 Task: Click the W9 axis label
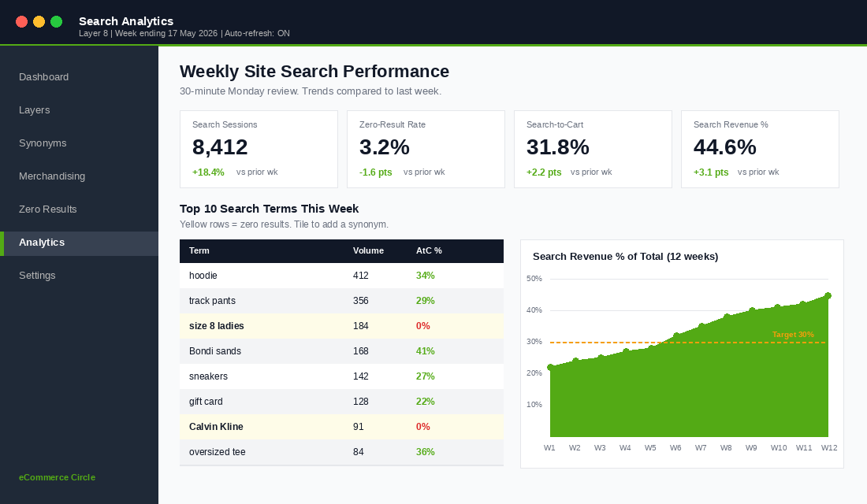[751, 447]
